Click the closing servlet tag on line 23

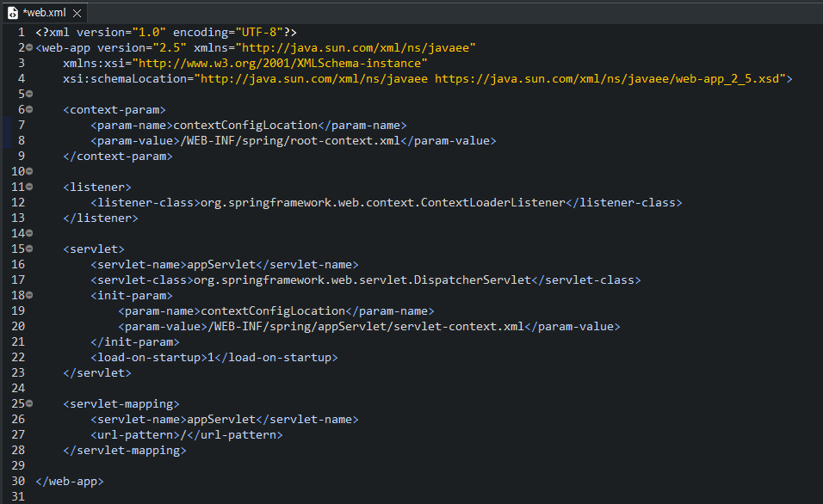(x=97, y=373)
